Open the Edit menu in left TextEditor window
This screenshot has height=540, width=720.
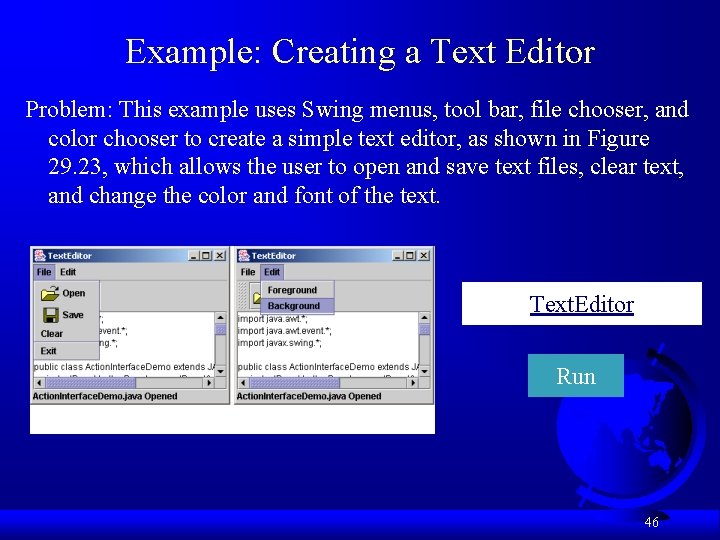[x=68, y=272]
